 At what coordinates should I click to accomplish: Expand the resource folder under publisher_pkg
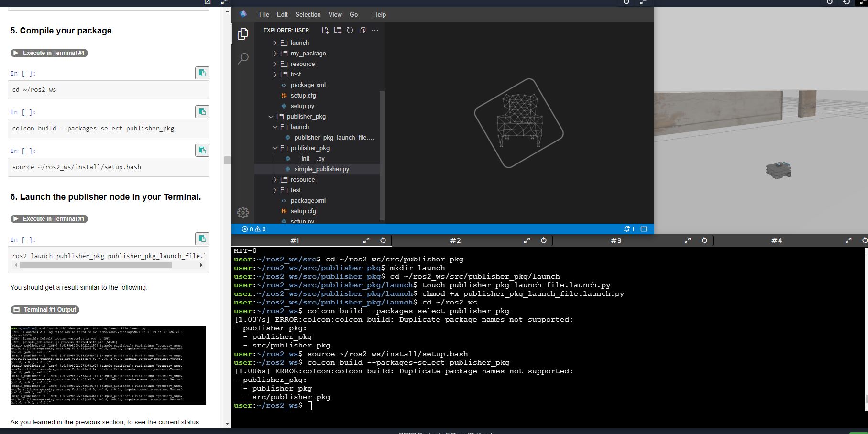(303, 180)
